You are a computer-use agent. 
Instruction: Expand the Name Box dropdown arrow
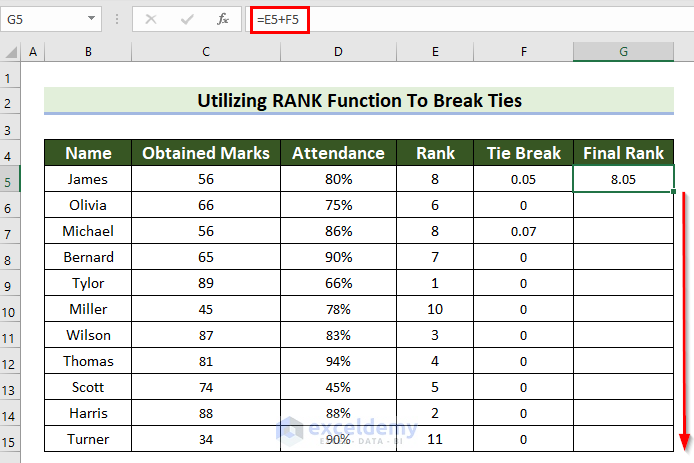coord(91,19)
